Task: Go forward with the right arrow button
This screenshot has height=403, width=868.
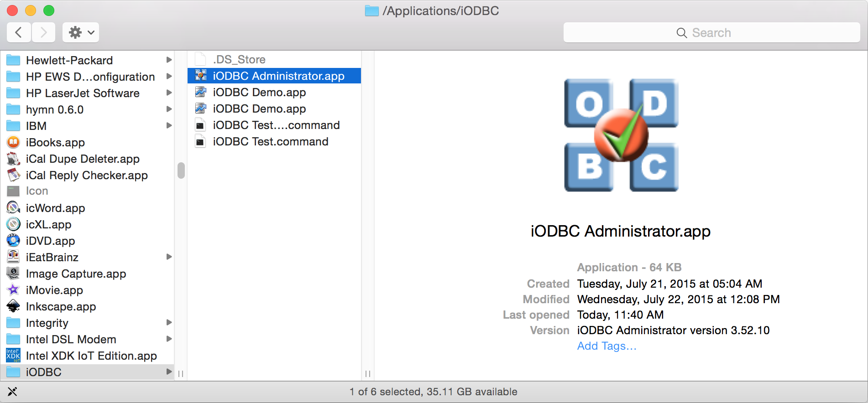Action: tap(43, 32)
